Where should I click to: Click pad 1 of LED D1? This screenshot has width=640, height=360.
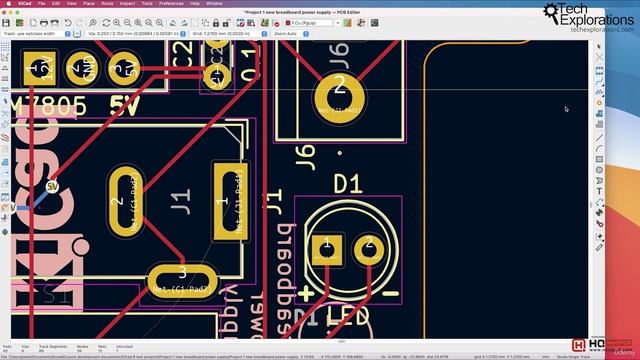pyautogui.click(x=327, y=250)
